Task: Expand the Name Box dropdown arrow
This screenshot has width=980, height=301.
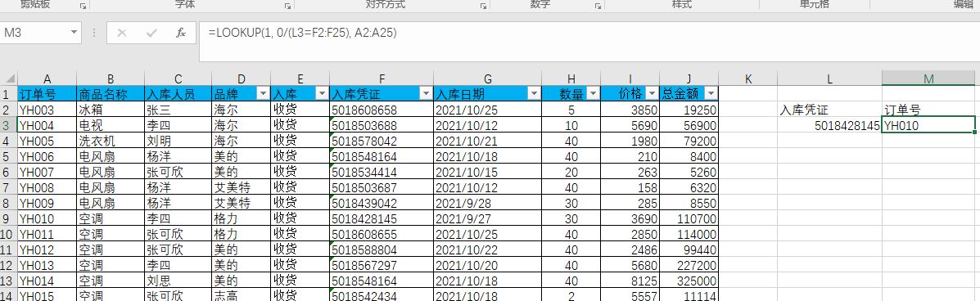Action: coord(74,33)
